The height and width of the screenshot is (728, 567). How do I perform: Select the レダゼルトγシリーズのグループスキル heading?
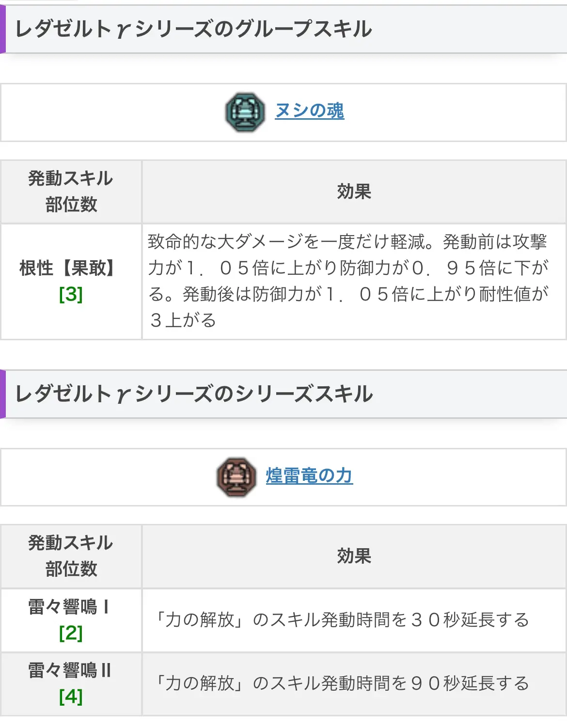pos(193,30)
